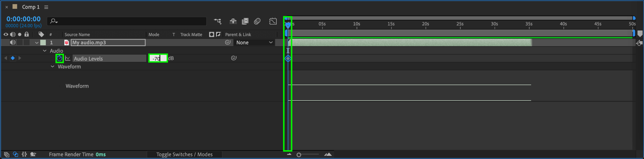This screenshot has width=644, height=159.
Task: Open the Comp 1 panel menu
Action: pyautogui.click(x=46, y=7)
